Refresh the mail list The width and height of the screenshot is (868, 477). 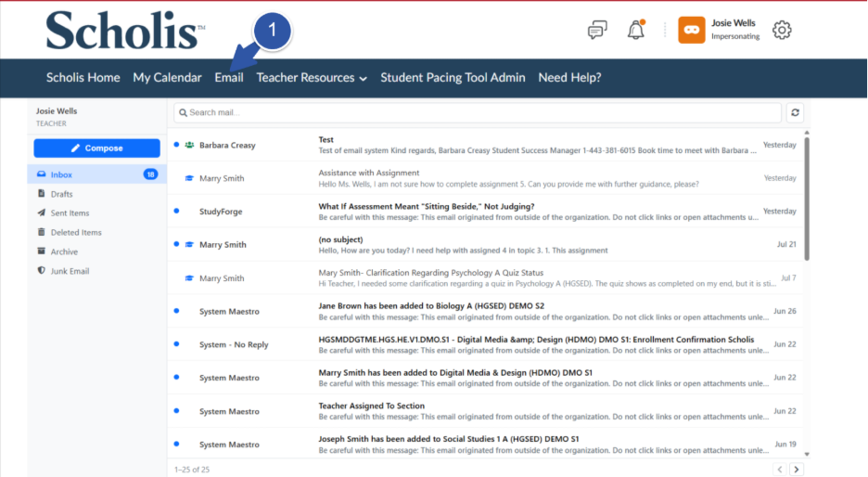(x=795, y=112)
